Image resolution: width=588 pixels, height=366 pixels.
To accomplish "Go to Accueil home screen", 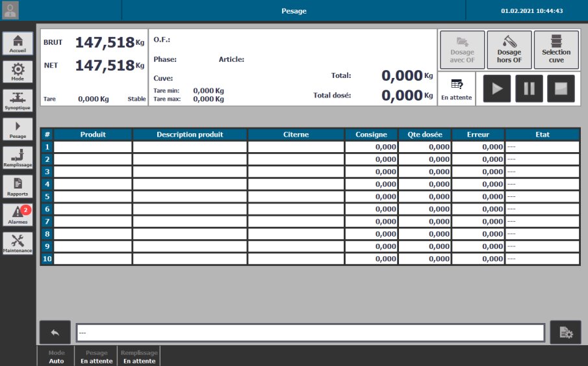I will click(18, 44).
